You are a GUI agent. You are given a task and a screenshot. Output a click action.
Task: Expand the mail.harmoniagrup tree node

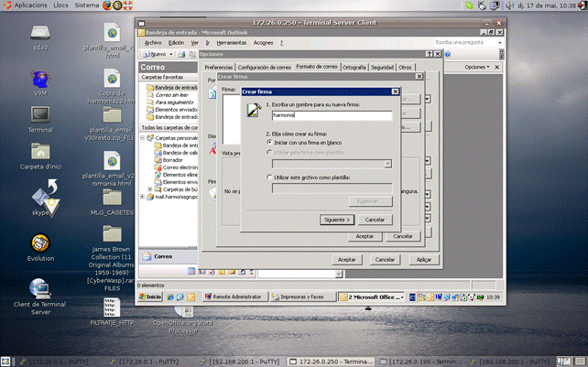point(144,197)
